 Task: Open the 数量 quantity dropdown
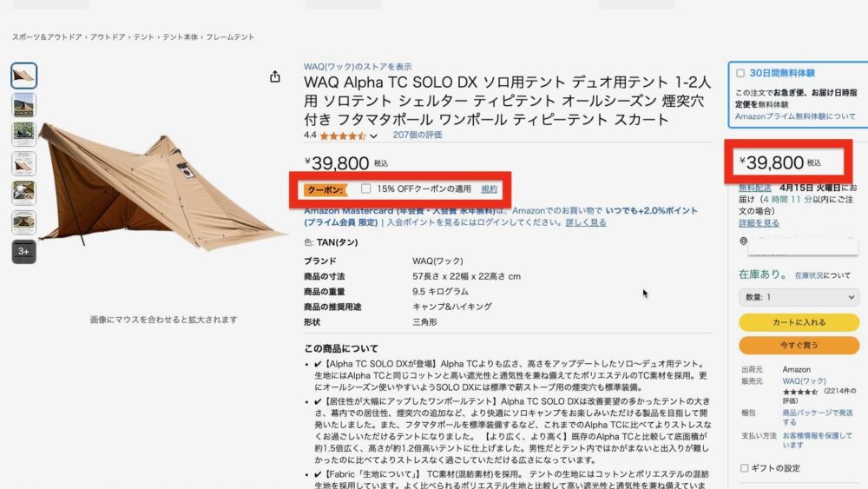click(799, 297)
